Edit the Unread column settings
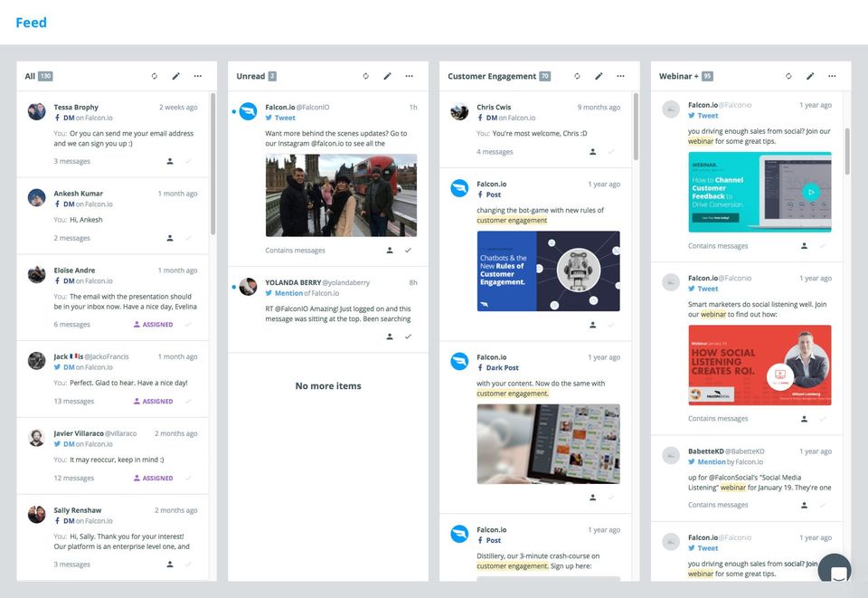The width and height of the screenshot is (868, 598). [388, 76]
